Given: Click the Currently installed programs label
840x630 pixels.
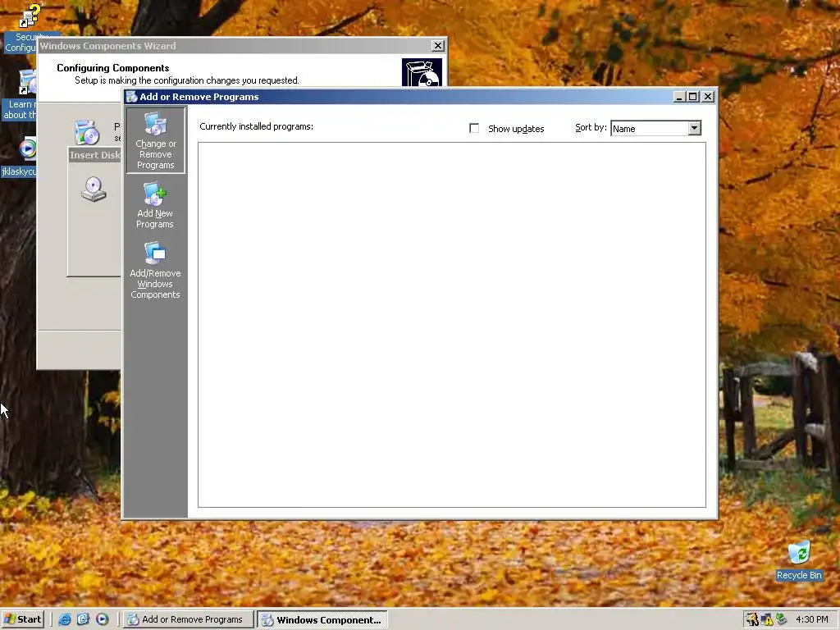Looking at the screenshot, I should pyautogui.click(x=256, y=126).
